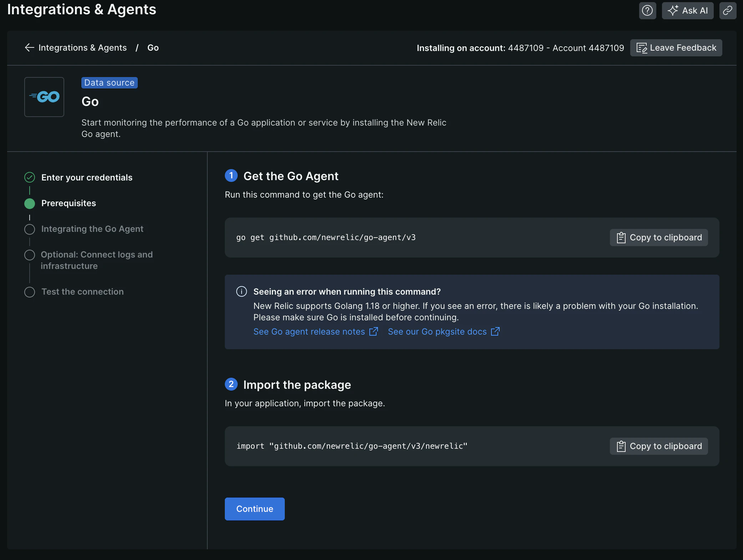The width and height of the screenshot is (743, 560).
Task: Select the Prerequisites step
Action: point(69,203)
